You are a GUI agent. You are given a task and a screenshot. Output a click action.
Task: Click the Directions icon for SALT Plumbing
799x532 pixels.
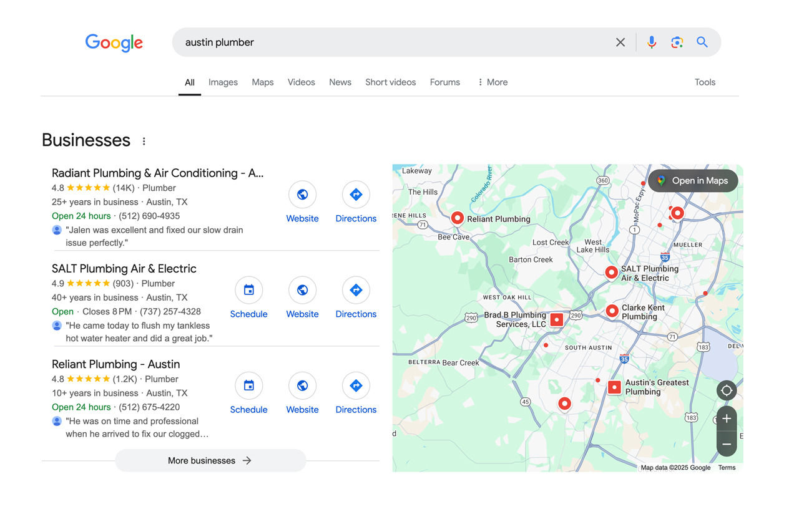[x=356, y=290]
